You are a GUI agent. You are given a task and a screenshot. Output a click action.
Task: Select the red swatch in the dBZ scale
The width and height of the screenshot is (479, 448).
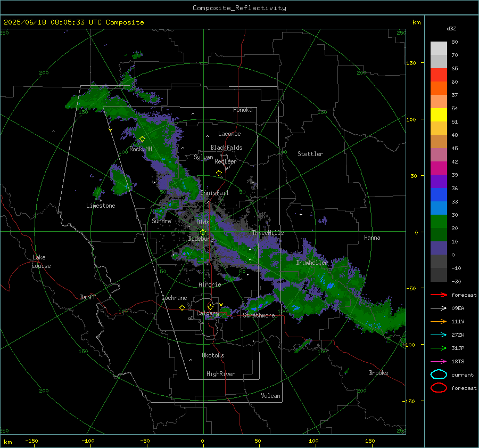pos(439,75)
